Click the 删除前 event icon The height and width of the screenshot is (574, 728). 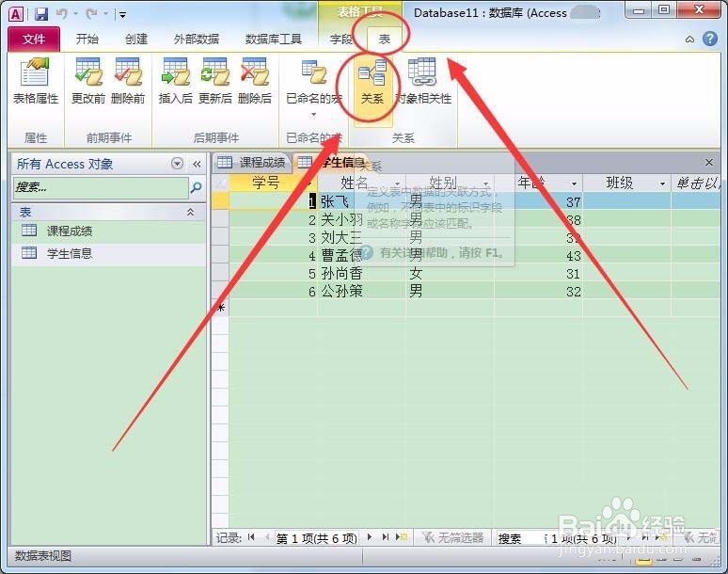click(x=128, y=81)
